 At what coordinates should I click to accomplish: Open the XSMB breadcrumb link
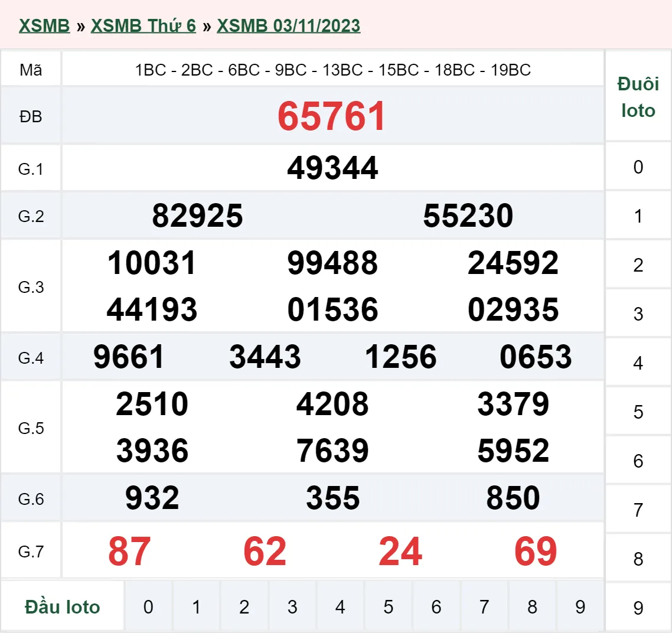[x=44, y=25]
